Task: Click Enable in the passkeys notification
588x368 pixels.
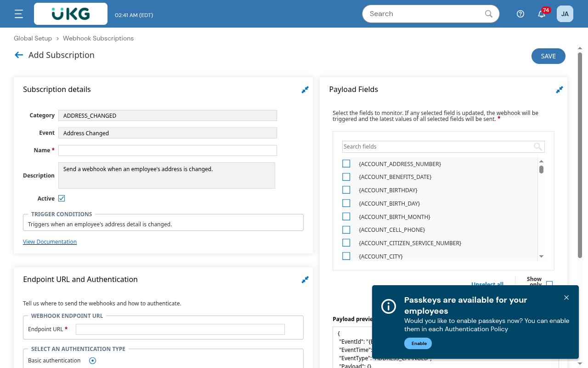Action: tap(418, 343)
